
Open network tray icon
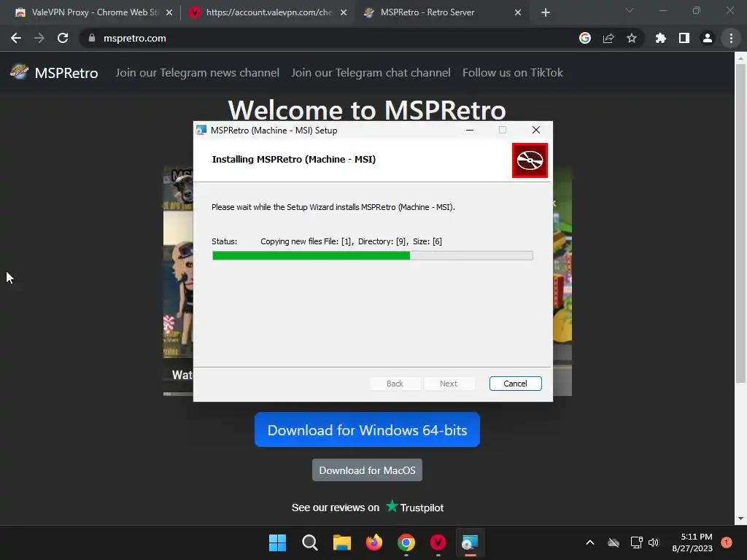(636, 542)
